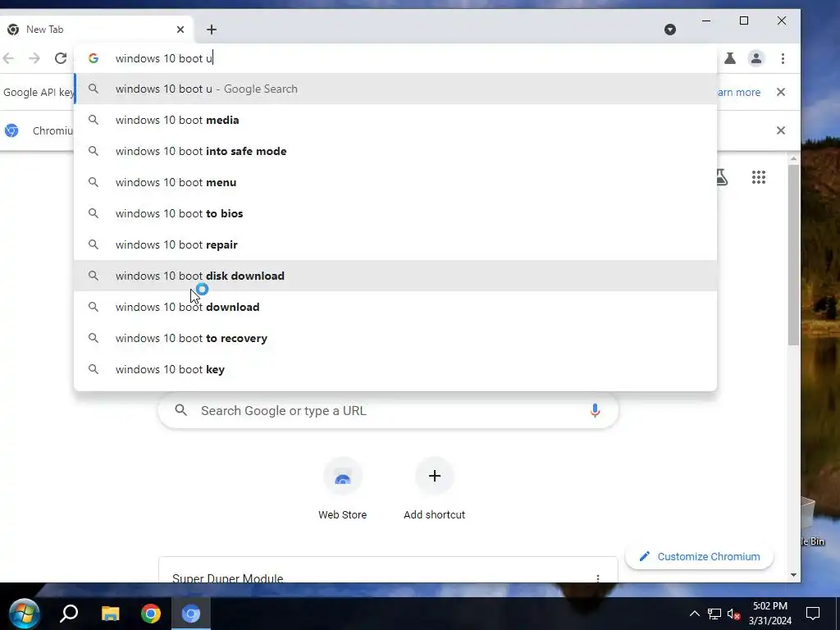Viewport: 840px width, 630px height.
Task: Go forward with the forward arrow
Action: pos(34,58)
